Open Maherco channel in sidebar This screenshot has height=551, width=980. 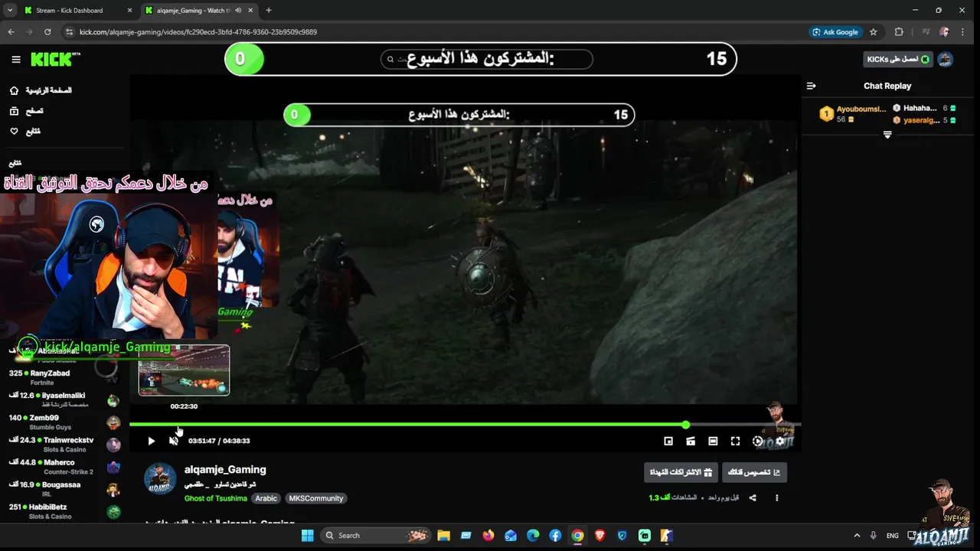65,467
